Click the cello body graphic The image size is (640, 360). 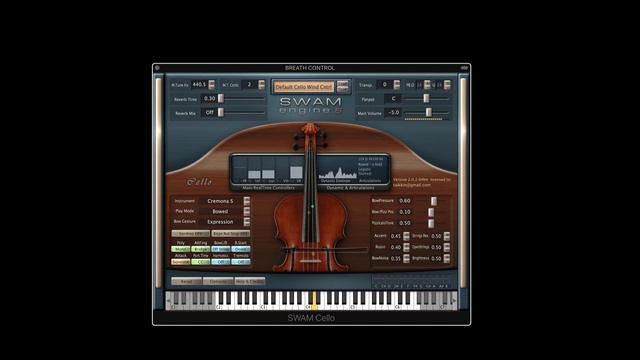pos(311,233)
